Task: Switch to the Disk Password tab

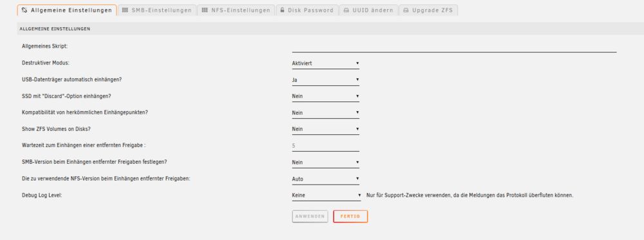Action: point(307,10)
